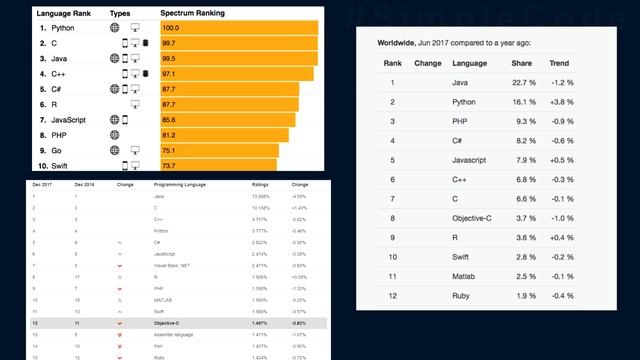Click the embedded chip icon beside C
640x360 pixels.
pyautogui.click(x=145, y=43)
